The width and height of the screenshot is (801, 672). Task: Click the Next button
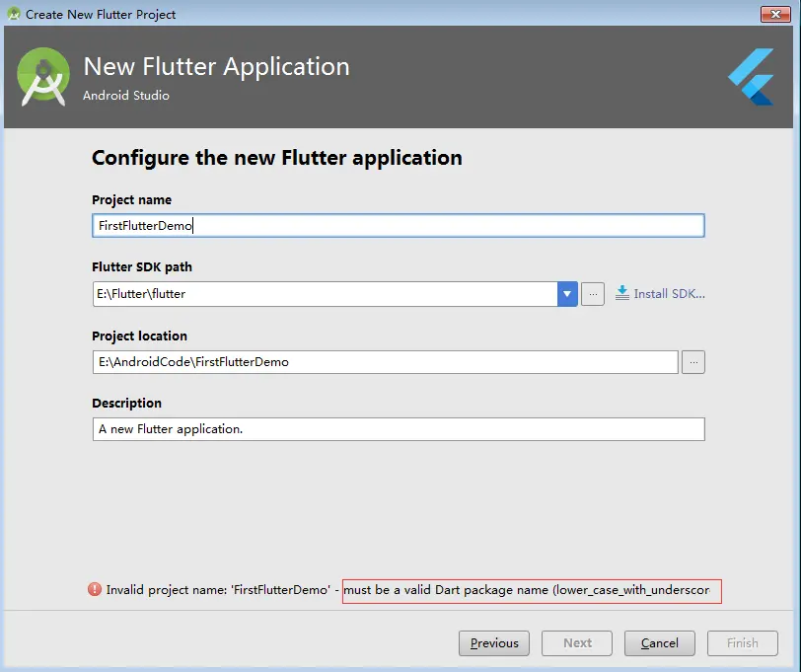577,642
